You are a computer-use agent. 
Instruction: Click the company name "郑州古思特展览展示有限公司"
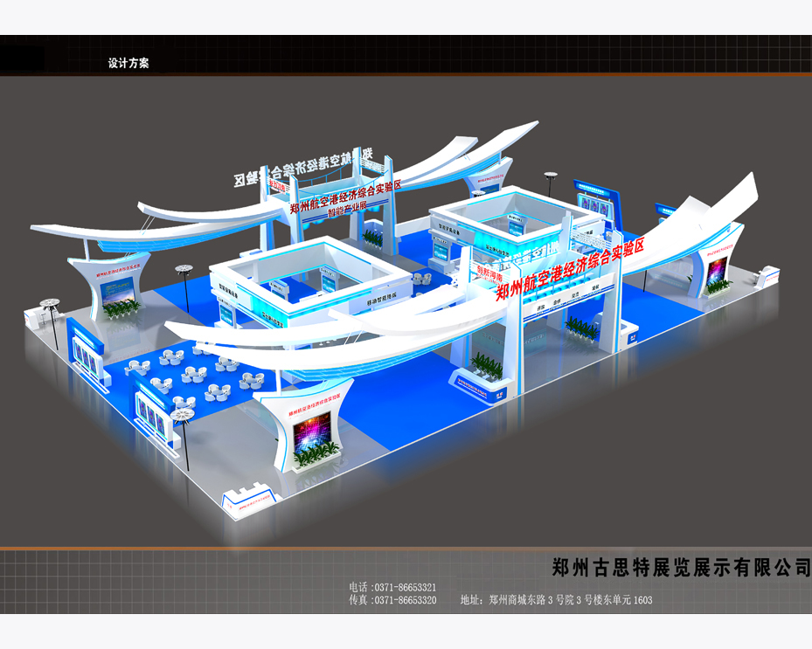click(x=682, y=568)
